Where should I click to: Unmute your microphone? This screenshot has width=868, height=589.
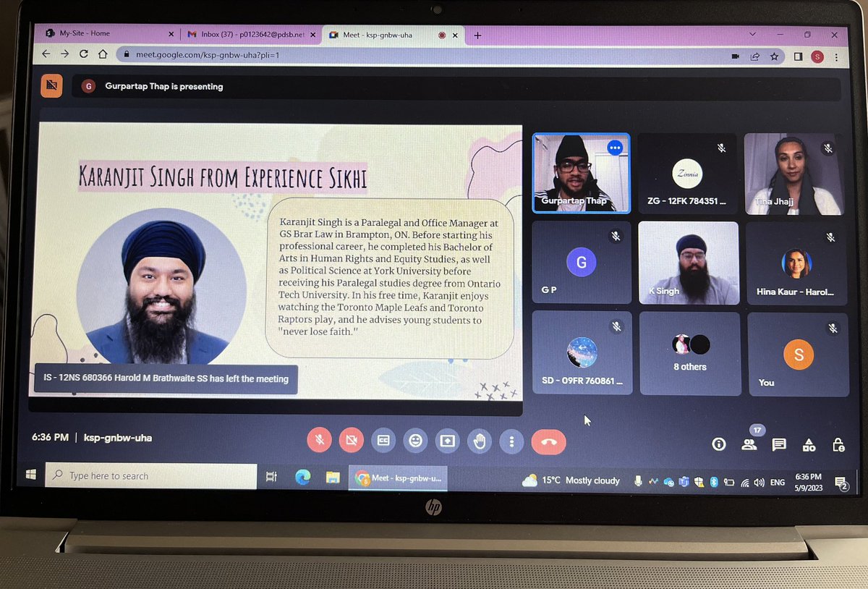(320, 440)
